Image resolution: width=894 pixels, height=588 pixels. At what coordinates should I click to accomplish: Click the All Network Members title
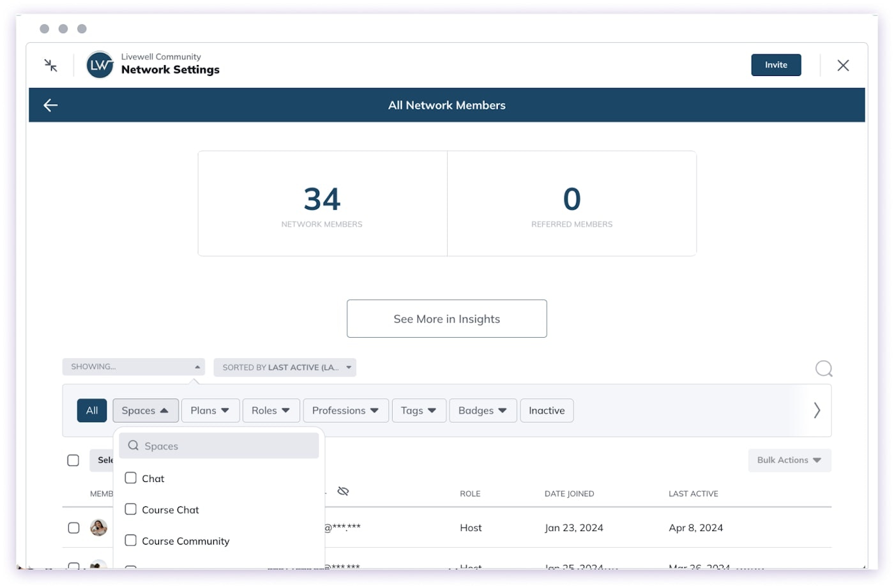tap(447, 105)
